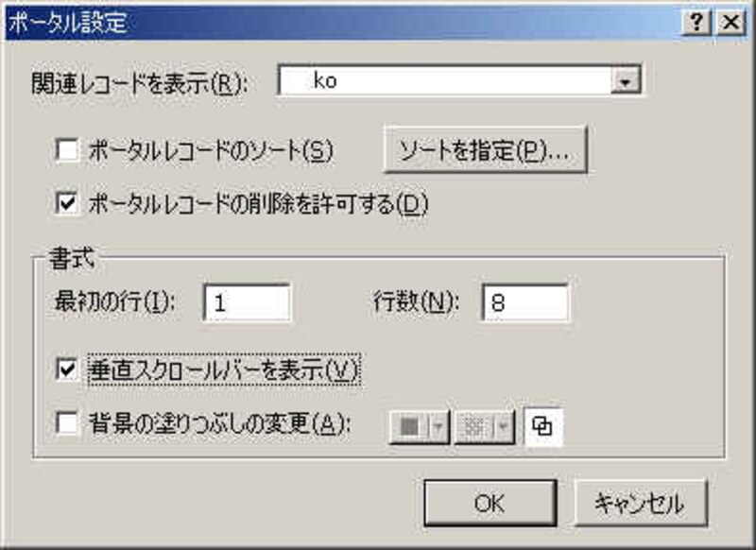Open the fill color dropdown arrow

click(438, 426)
